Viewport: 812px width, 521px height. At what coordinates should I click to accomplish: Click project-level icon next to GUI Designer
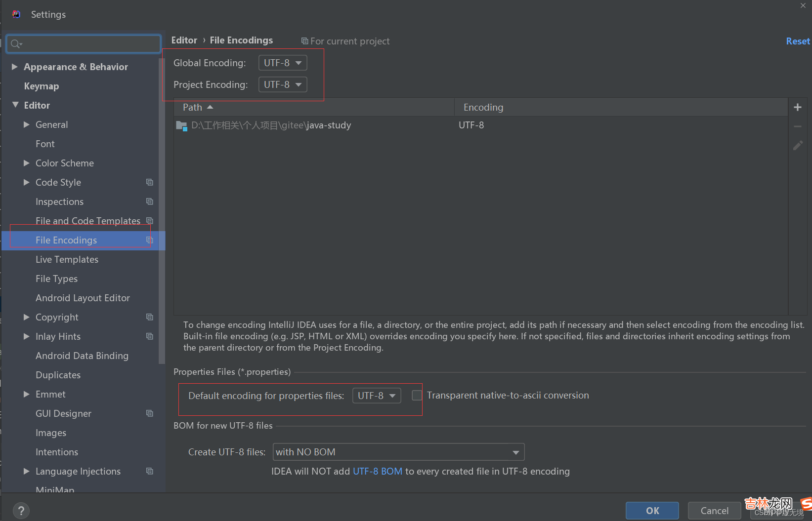[150, 413]
